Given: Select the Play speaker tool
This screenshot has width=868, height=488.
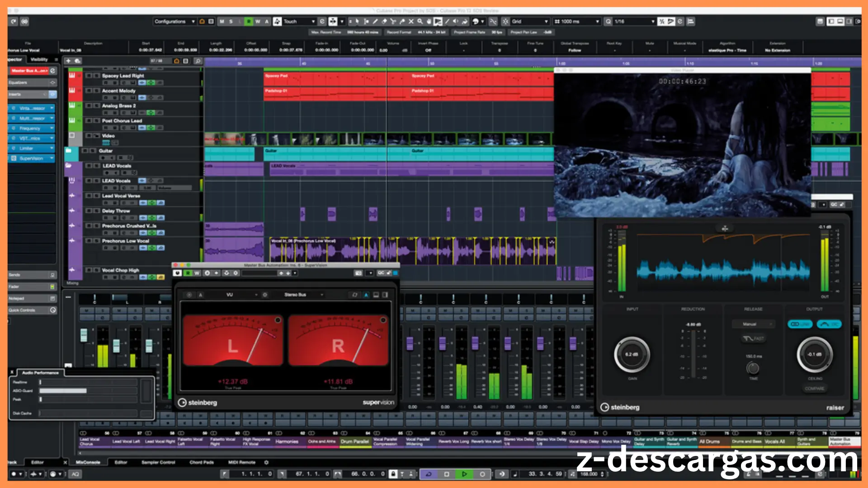Looking at the screenshot, I should [456, 21].
